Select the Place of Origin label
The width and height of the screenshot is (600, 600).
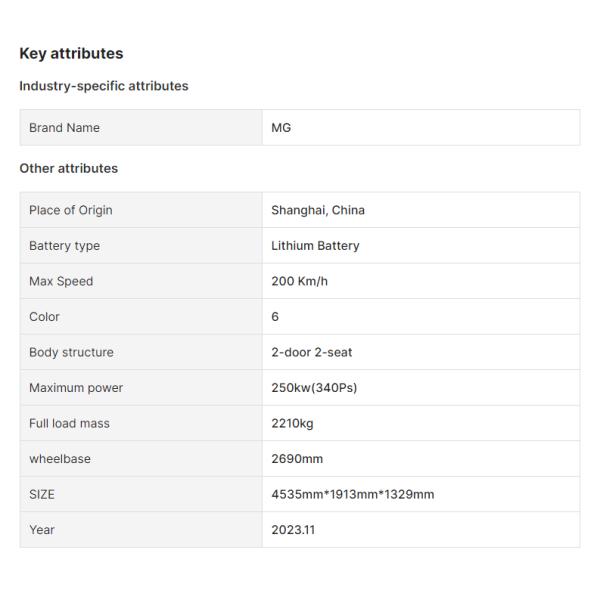tap(71, 210)
